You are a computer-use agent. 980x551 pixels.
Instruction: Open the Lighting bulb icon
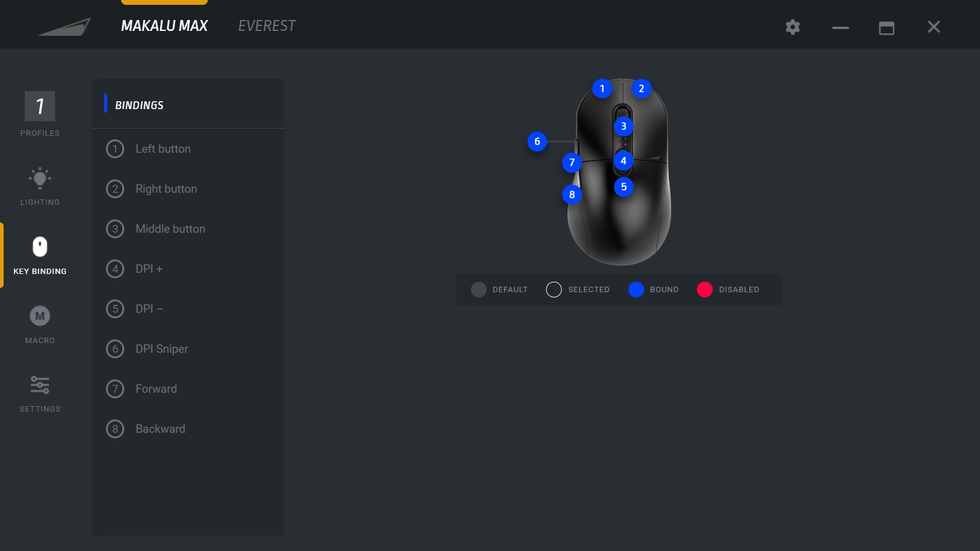pos(40,178)
